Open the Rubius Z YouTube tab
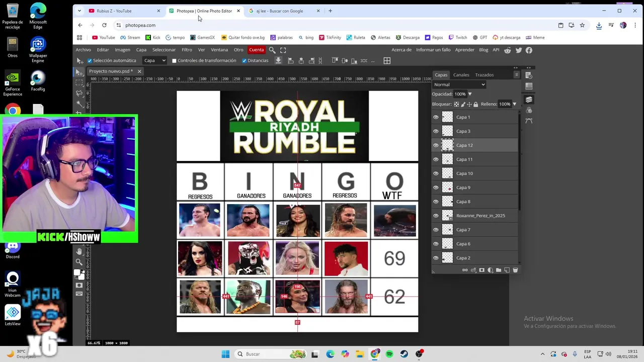This screenshot has height=362, width=644. click(x=124, y=11)
